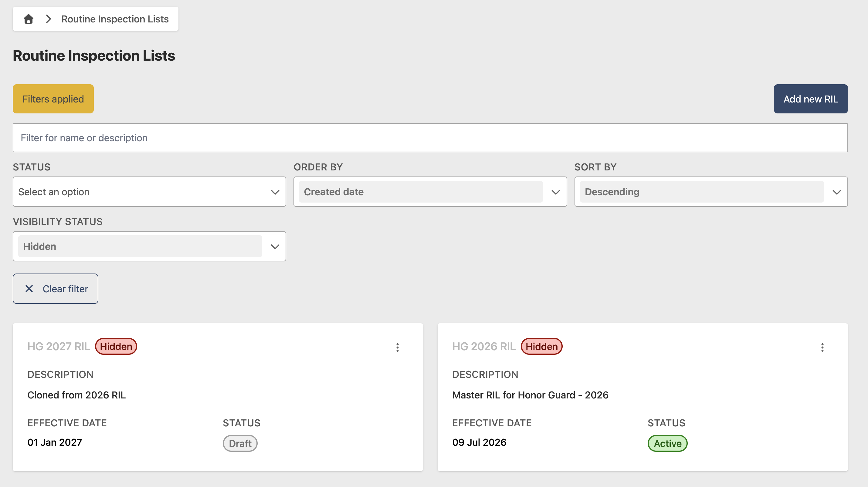Image resolution: width=868 pixels, height=487 pixels.
Task: Click Hidden badge on HG 2027 RIL
Action: pyautogui.click(x=116, y=346)
